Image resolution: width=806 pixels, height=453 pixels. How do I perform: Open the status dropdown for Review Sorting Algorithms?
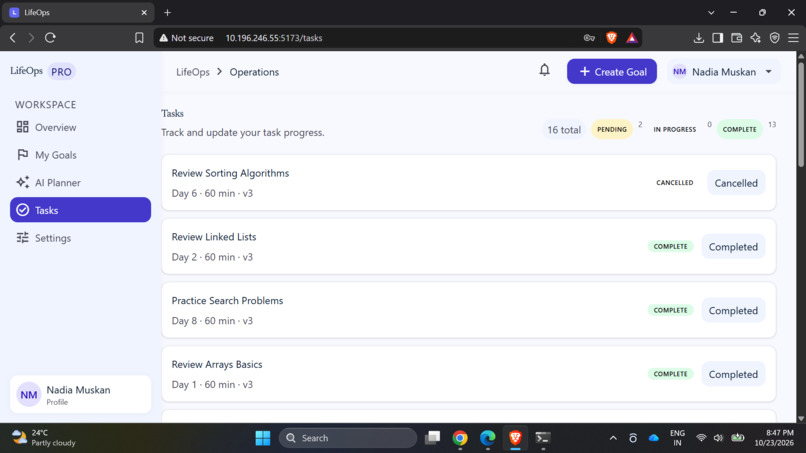736,183
